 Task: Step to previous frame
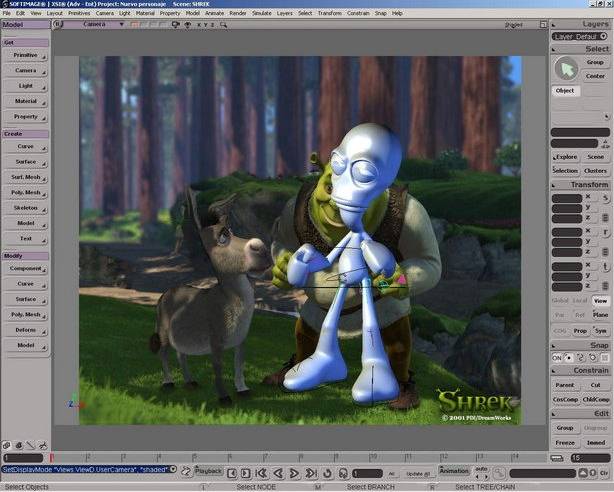click(232, 473)
